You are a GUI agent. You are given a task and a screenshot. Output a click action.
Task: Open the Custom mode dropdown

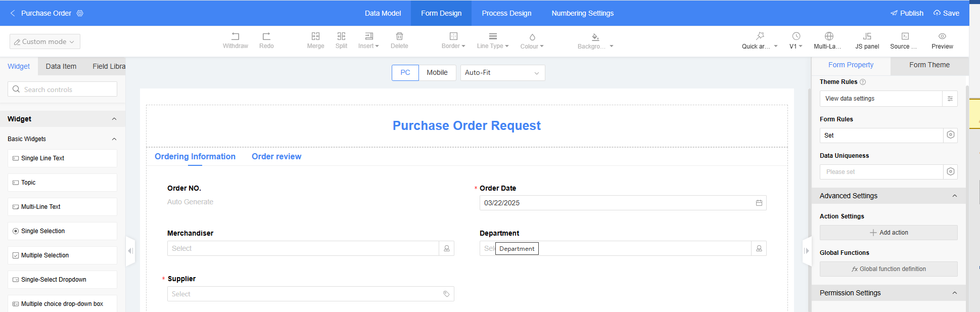coord(45,41)
